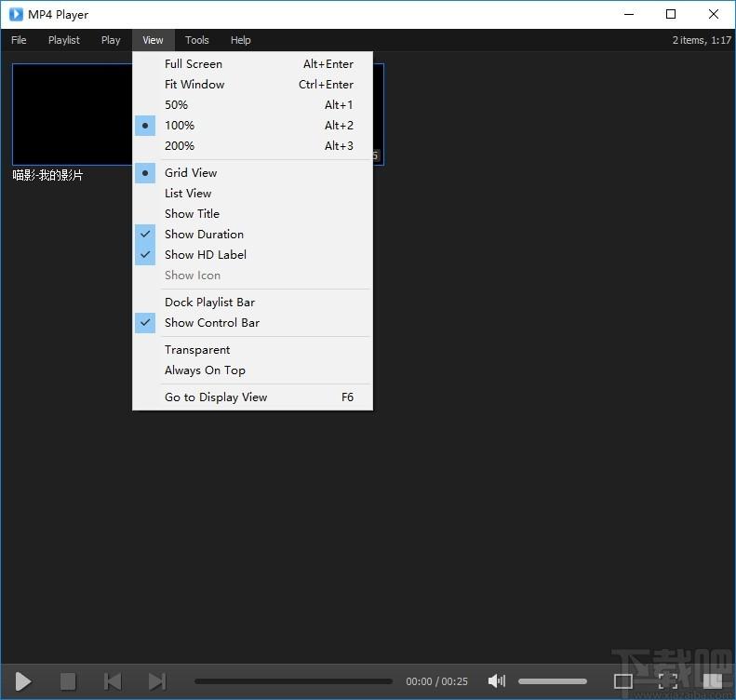Click the '2 items, 1:17' status text
This screenshot has width=736, height=700.
pyautogui.click(x=702, y=40)
